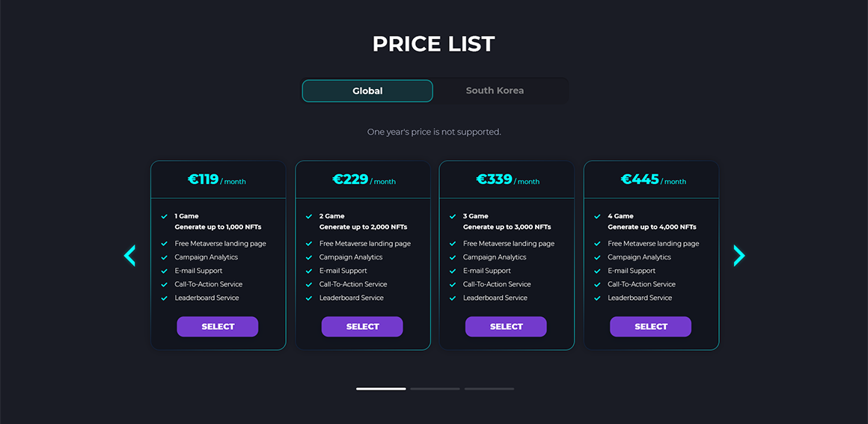The image size is (868, 424).
Task: Click checkmark next to 2 Game
Action: tap(308, 217)
